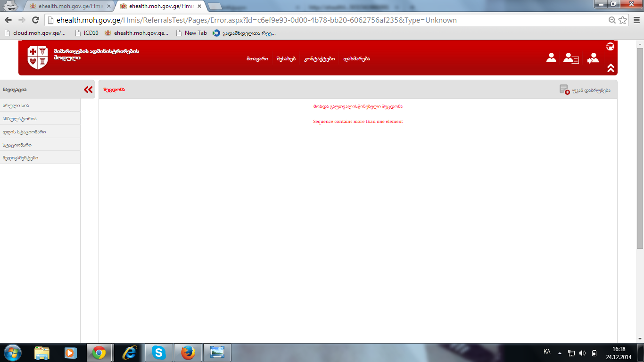Open the კონტაქტები menu item

pyautogui.click(x=319, y=59)
